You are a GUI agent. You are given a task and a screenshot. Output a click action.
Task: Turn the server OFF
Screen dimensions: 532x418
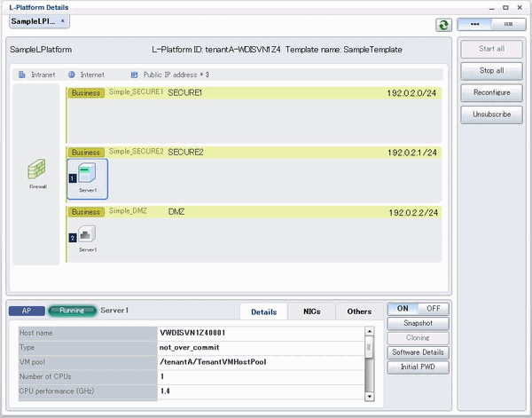(434, 309)
